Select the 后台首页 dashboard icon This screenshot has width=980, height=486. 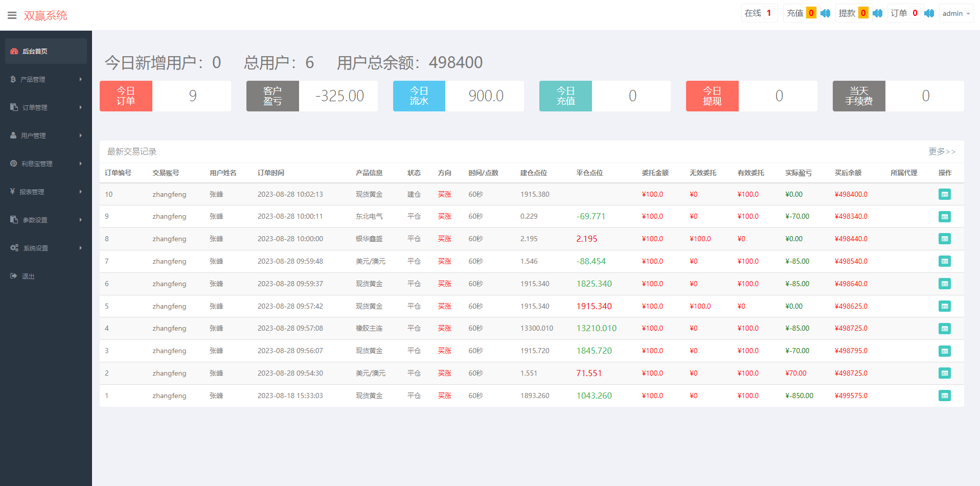(x=13, y=51)
